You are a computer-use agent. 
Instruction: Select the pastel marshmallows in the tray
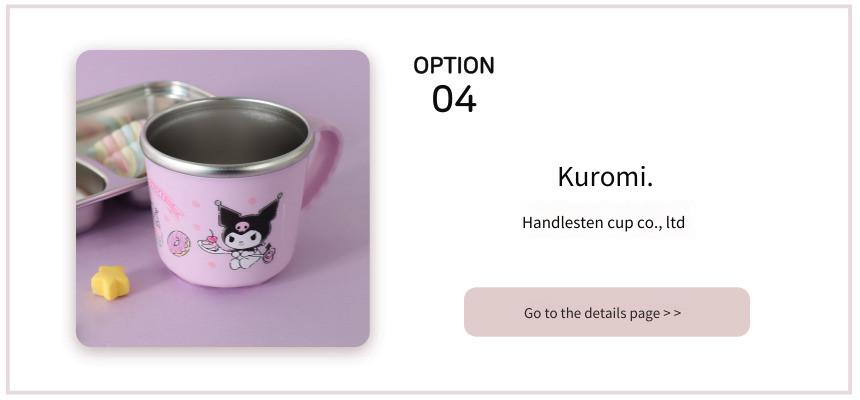coord(118,147)
